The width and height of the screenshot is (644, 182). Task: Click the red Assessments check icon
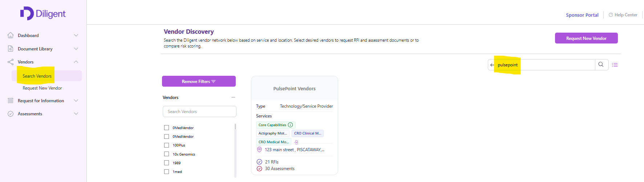[x=259, y=169]
